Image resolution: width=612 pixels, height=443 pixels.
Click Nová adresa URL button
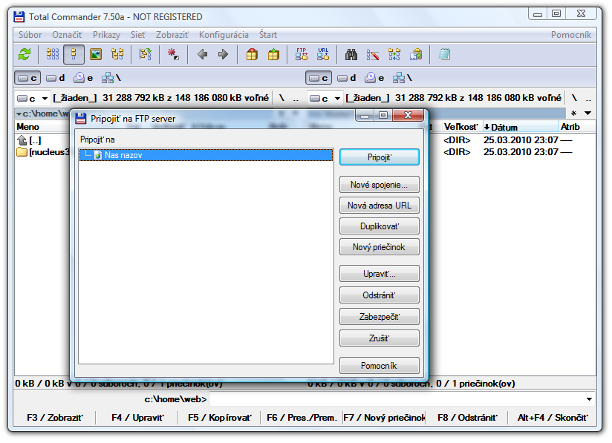click(x=379, y=205)
